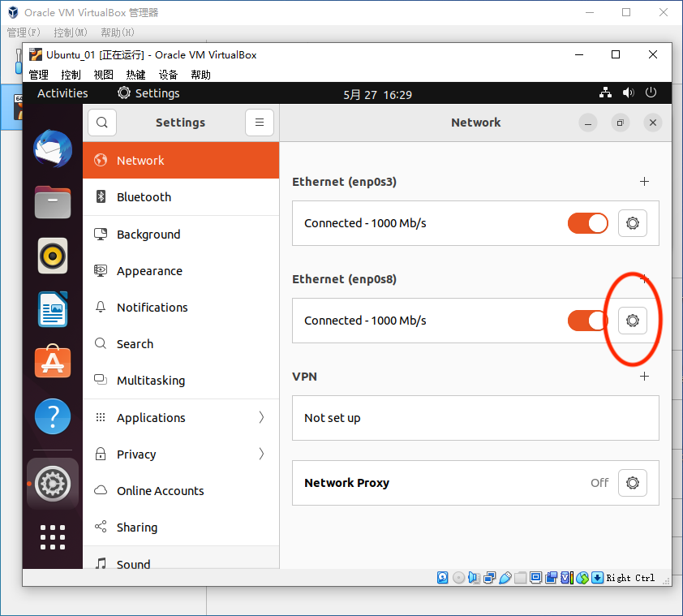This screenshot has width=683, height=616.
Task: Select Notifications in the Settings sidebar
Action: 181,308
